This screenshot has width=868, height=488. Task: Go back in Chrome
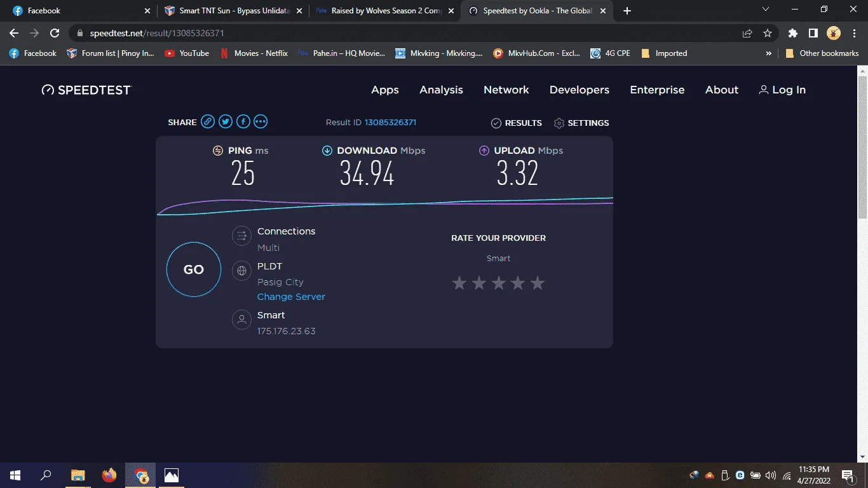tap(15, 33)
